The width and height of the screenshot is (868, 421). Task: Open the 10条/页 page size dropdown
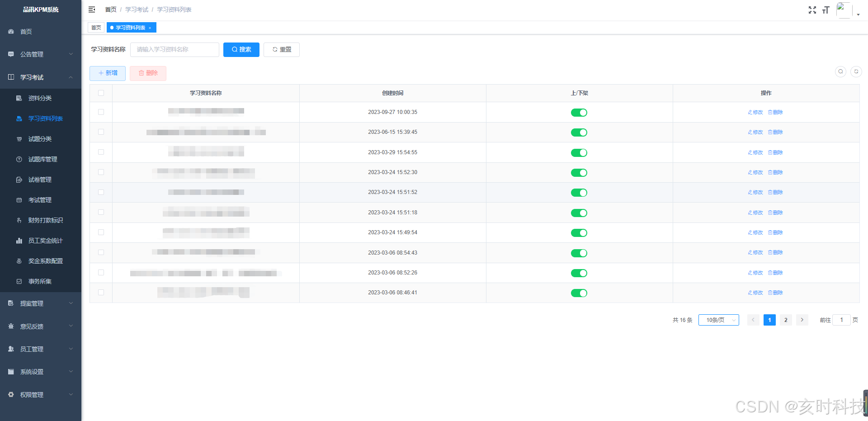(719, 320)
